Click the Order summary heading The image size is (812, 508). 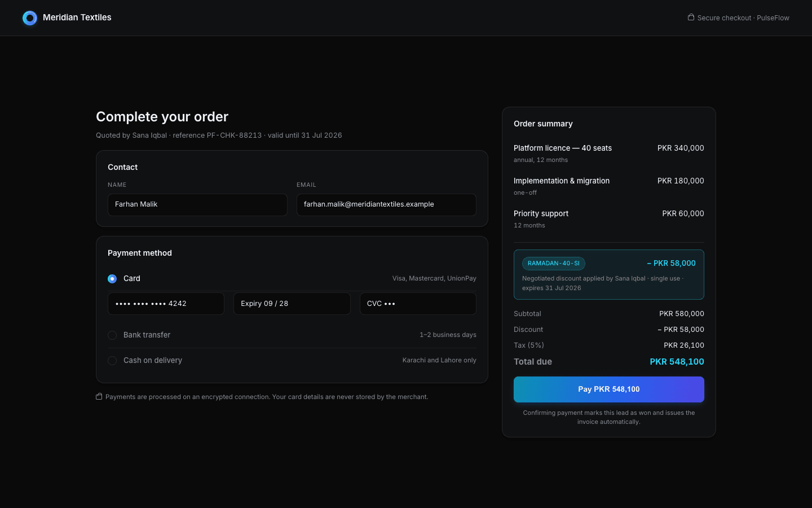click(x=543, y=124)
